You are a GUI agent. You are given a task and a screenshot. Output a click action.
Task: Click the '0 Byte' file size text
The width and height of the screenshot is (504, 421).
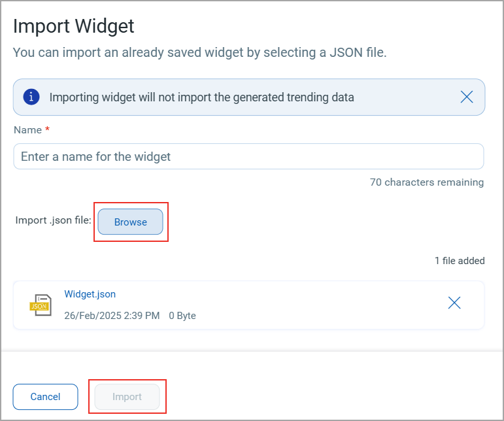point(182,316)
